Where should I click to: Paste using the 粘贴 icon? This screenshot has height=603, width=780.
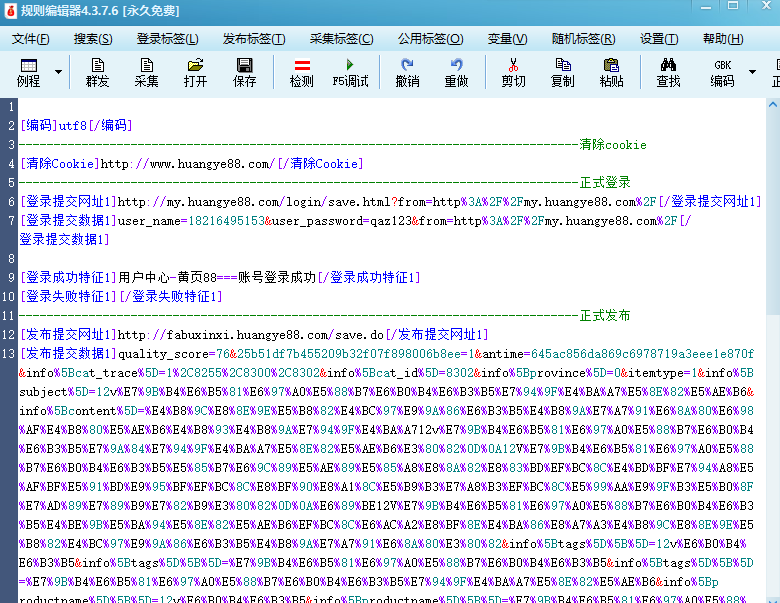(611, 72)
